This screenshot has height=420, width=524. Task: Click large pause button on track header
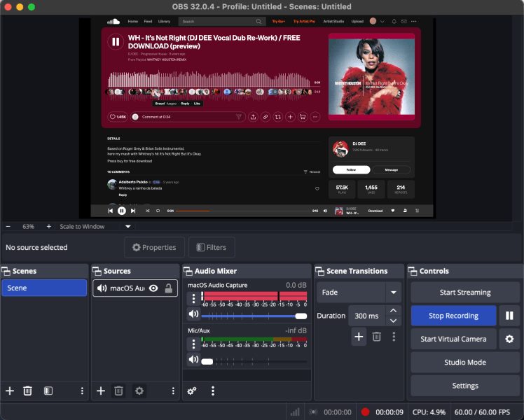point(116,42)
